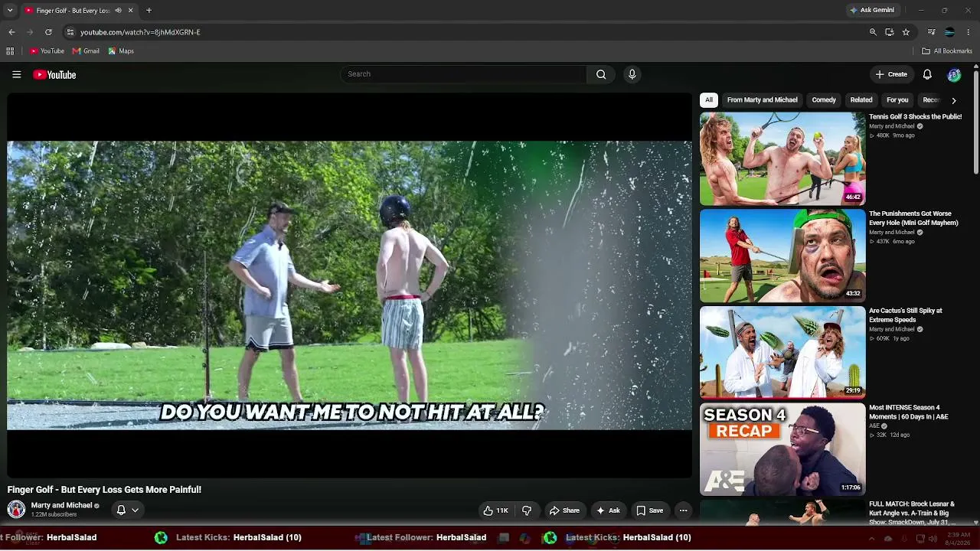Select the Comedy filter chip
This screenshot has height=551, width=980.
pos(824,100)
